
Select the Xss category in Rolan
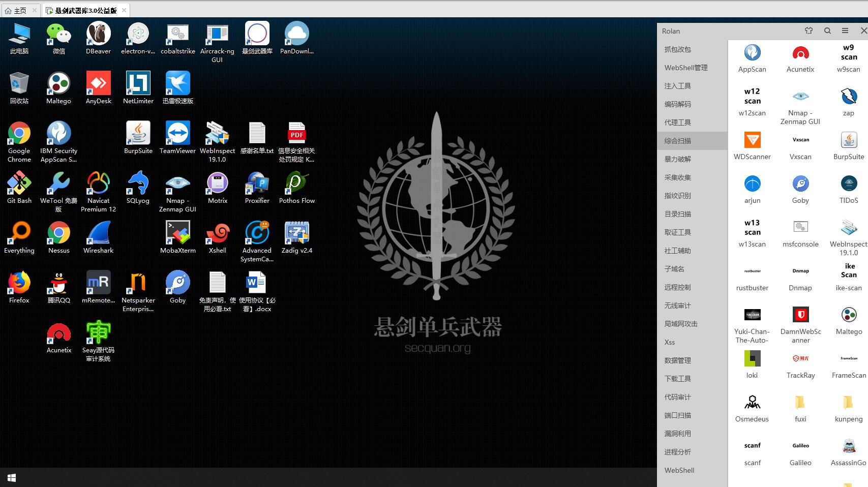coord(692,342)
